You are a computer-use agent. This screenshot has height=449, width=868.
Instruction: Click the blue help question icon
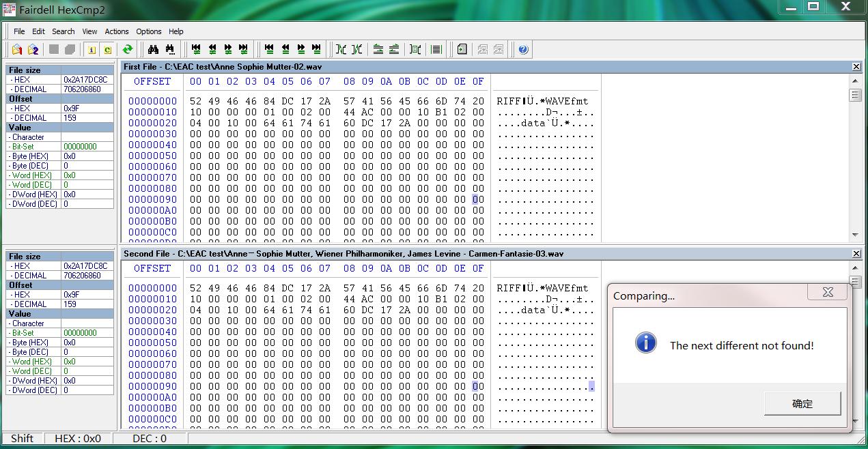click(523, 49)
